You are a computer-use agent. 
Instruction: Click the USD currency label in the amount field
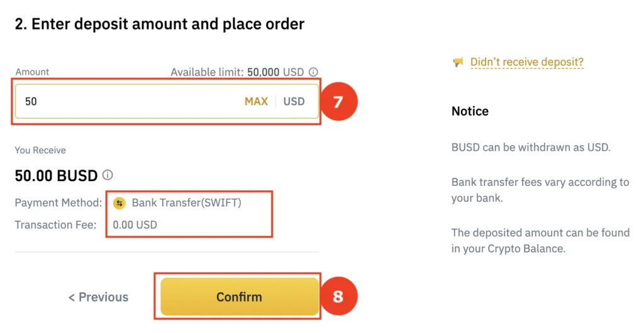(x=294, y=101)
